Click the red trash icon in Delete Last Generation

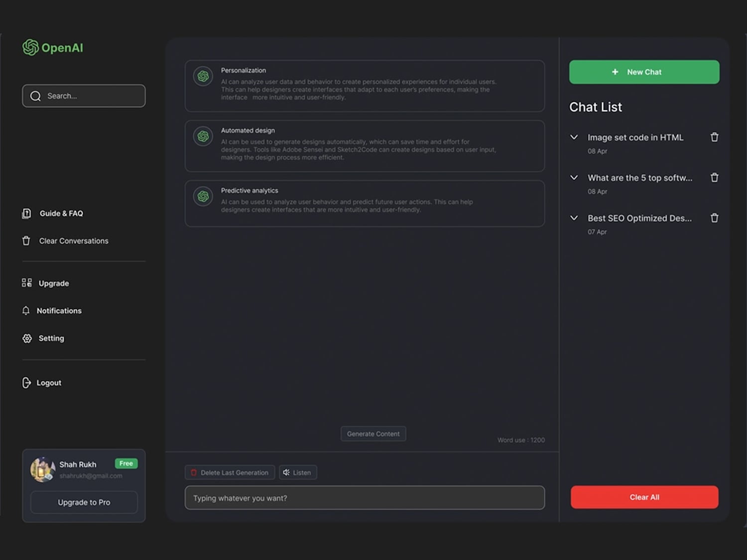(x=194, y=472)
